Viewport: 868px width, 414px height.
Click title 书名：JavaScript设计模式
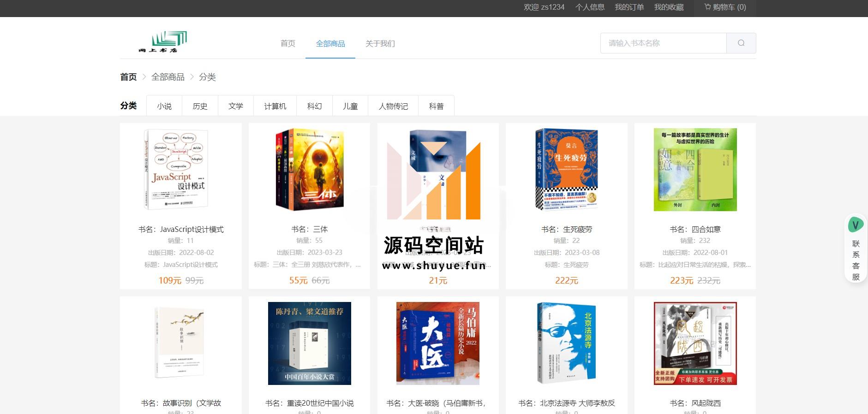(181, 229)
